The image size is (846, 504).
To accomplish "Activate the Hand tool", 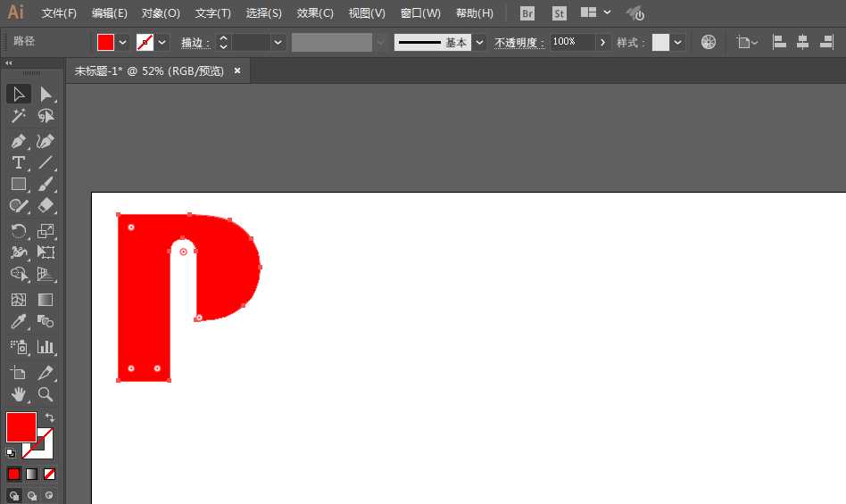I will click(18, 393).
